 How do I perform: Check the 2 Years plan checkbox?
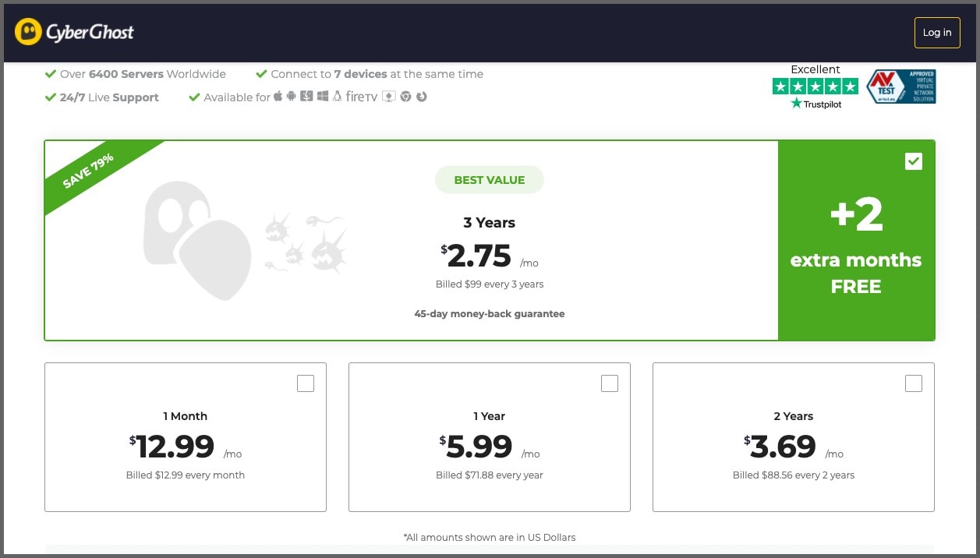click(x=914, y=383)
